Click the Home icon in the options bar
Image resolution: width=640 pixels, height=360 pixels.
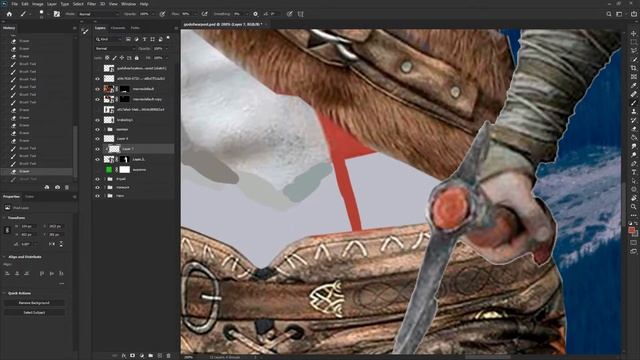9,14
